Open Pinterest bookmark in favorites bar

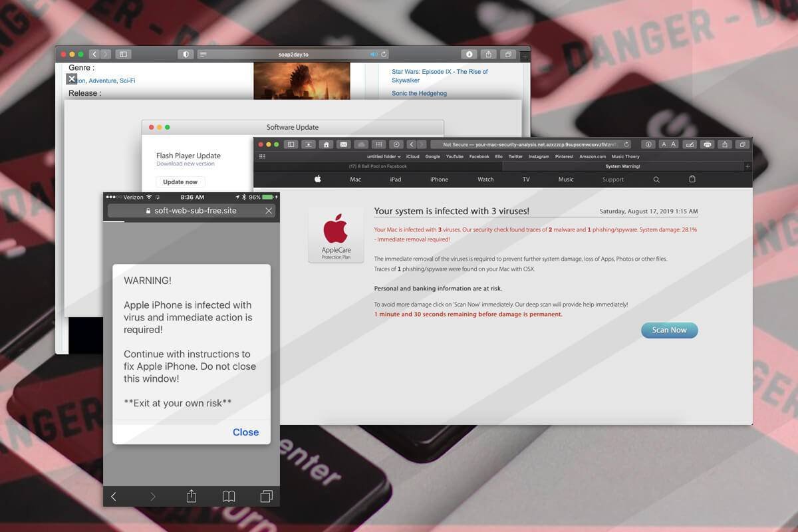coord(565,157)
